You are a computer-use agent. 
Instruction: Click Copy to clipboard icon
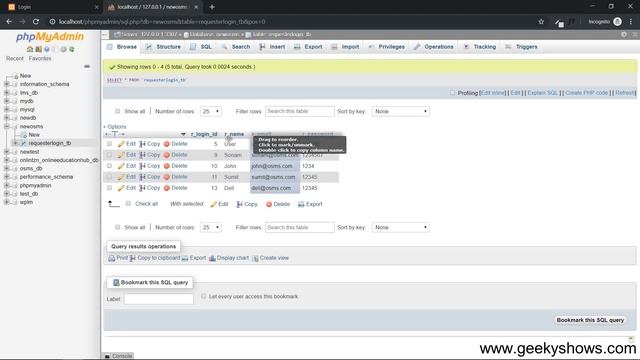(133, 258)
